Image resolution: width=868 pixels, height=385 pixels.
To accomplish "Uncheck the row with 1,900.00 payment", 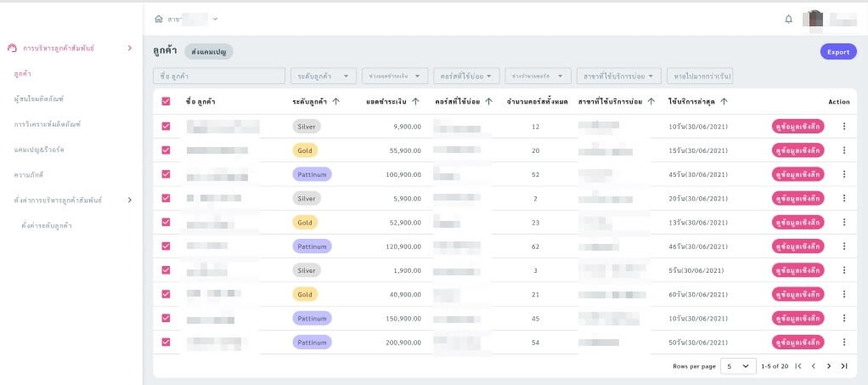I will coord(166,269).
